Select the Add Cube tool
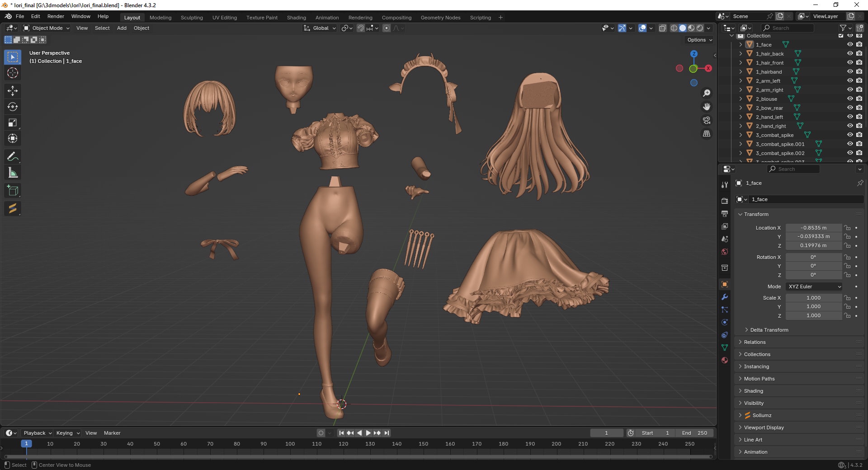The height and width of the screenshot is (470, 868). coord(13,191)
